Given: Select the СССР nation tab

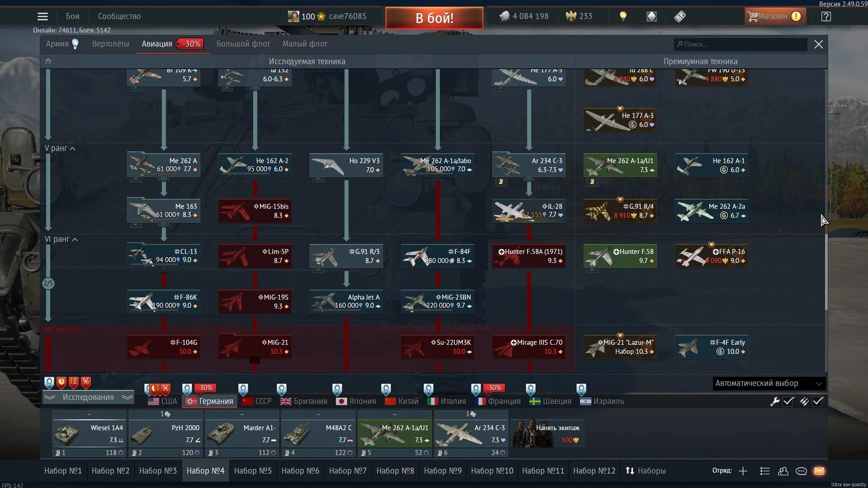Looking at the screenshot, I should pyautogui.click(x=257, y=401).
